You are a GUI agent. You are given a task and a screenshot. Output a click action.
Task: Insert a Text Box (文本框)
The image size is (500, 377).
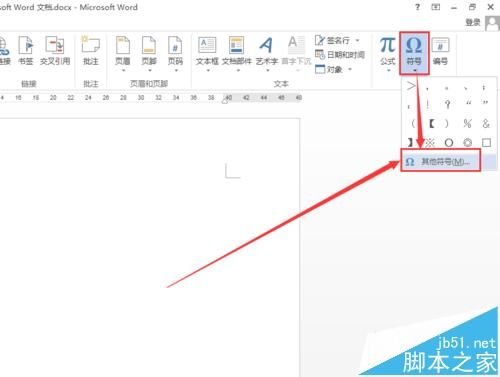207,53
